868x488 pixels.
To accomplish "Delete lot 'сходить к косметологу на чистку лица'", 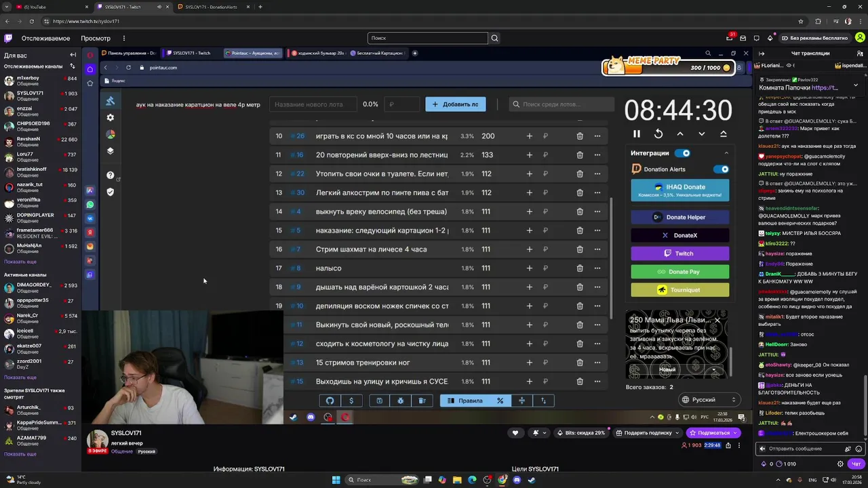I will point(580,344).
